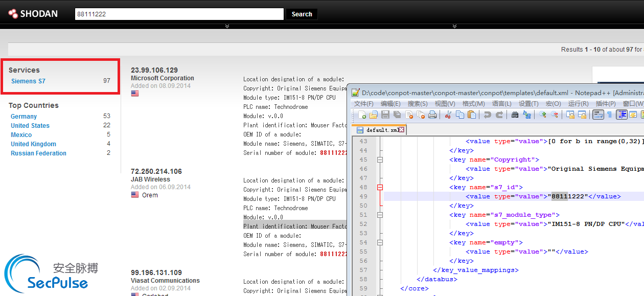Open host result 99.196.131.109

(156, 272)
